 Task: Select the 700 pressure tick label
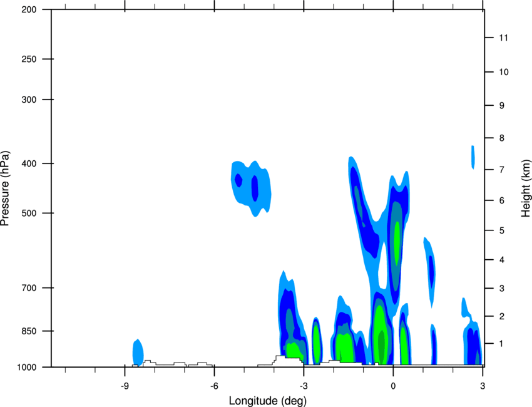coord(29,288)
